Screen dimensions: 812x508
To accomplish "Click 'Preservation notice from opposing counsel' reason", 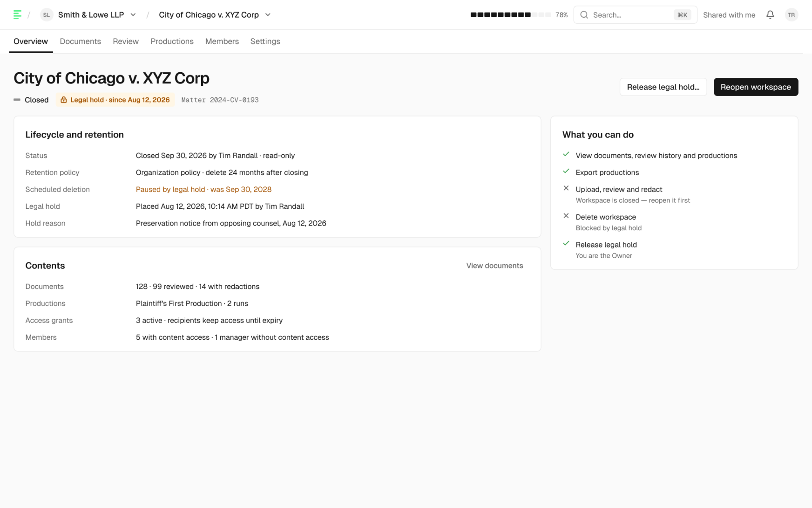I will tap(231, 223).
